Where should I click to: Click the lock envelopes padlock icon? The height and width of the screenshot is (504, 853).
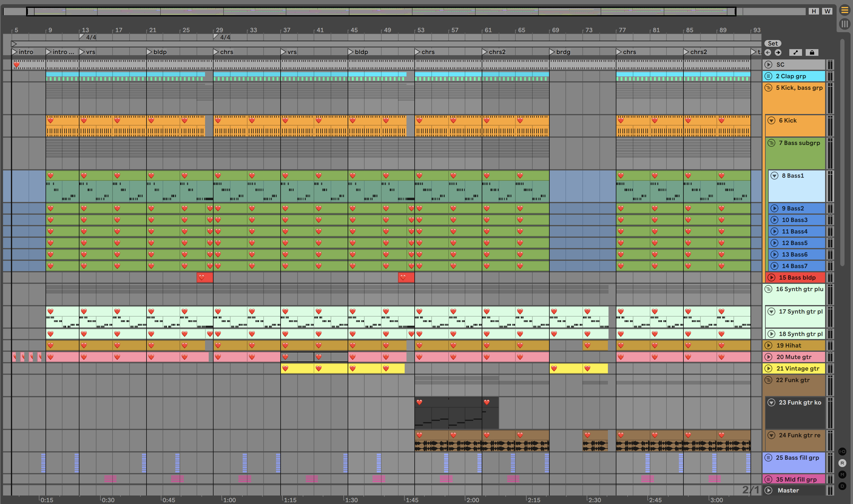click(812, 52)
